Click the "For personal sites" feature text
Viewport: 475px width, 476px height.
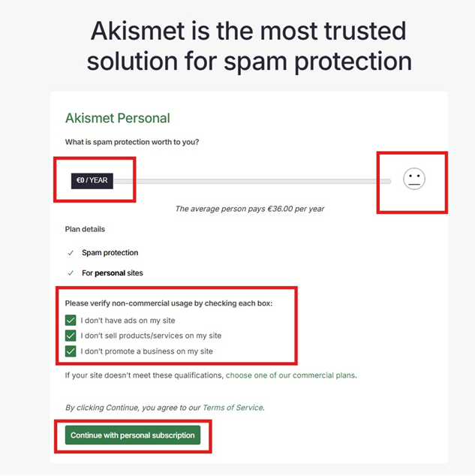click(x=113, y=273)
